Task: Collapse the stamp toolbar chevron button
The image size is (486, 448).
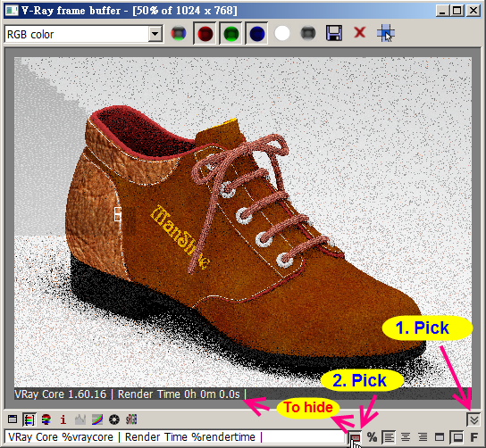Action: coord(473,419)
